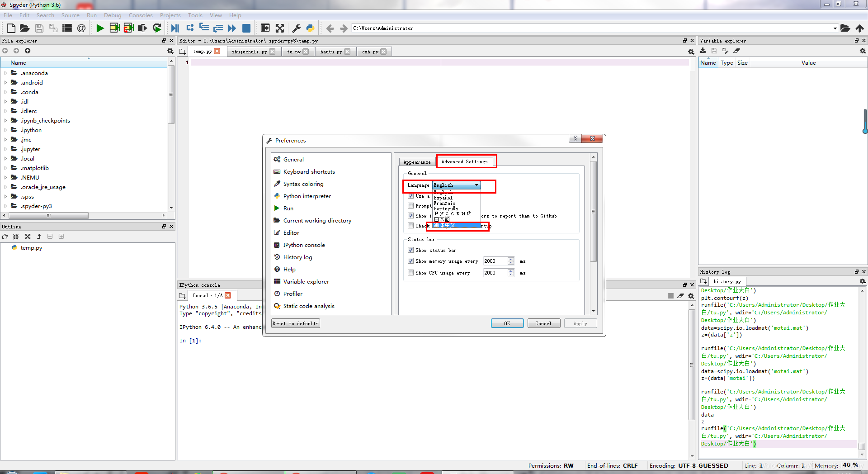The width and height of the screenshot is (868, 474).
Task: Open the Consoles menu
Action: coord(141,15)
